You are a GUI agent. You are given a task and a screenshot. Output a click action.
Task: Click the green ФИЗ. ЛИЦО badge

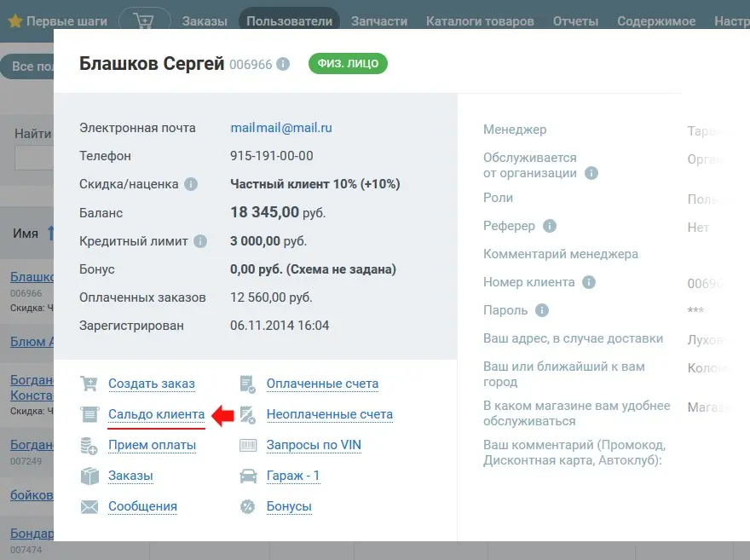(x=347, y=63)
